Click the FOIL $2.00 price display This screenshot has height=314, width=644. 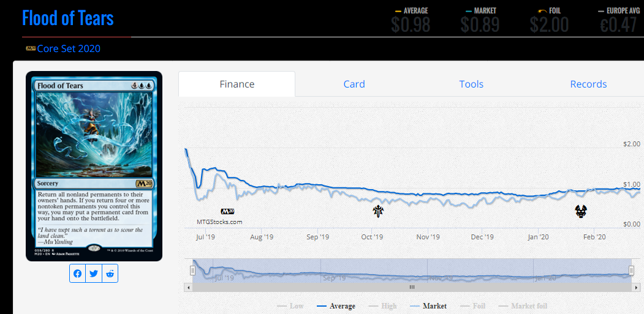tap(549, 20)
